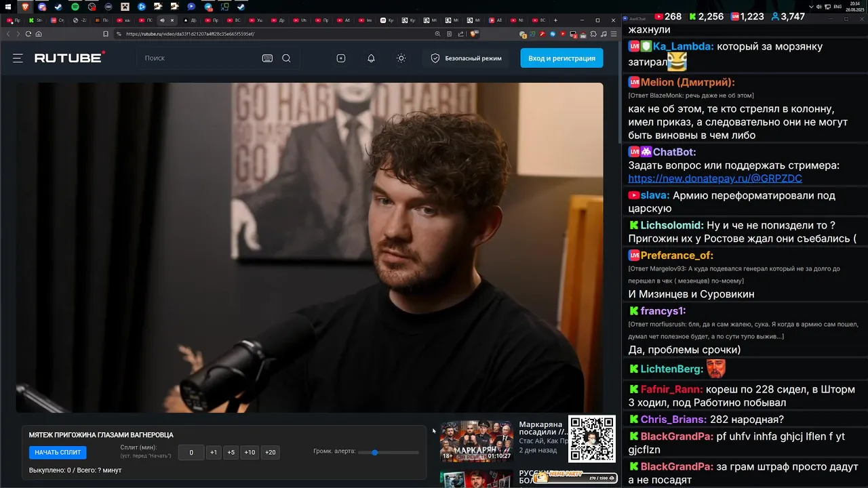Click username Lichsolomid in chat
The width and height of the screenshot is (868, 488).
click(671, 225)
